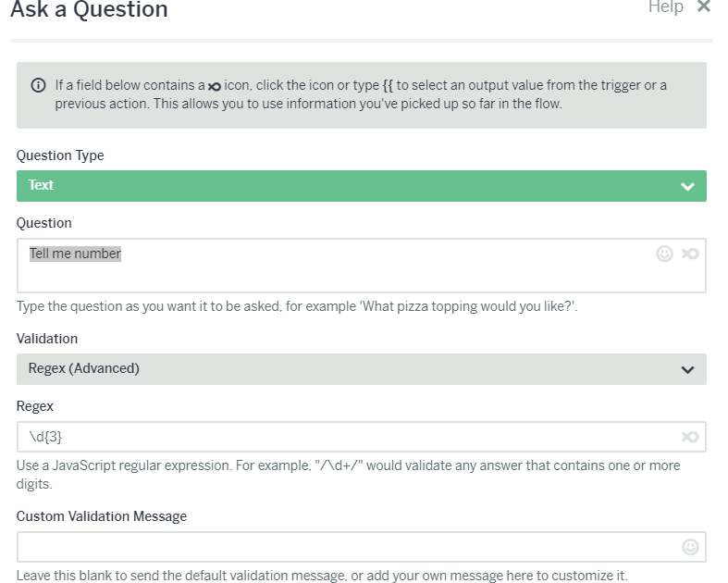The image size is (728, 583).
Task: Open emoji picker in Custom Validation Message
Action: (690, 547)
